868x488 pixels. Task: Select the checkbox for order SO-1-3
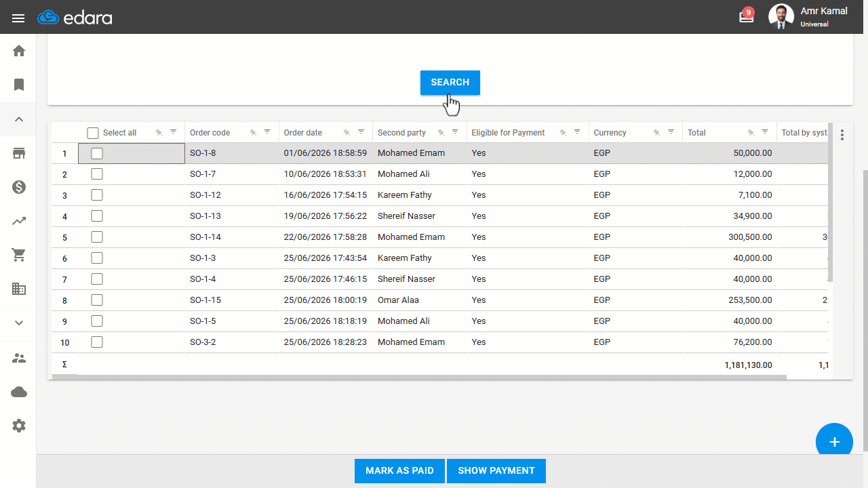click(97, 258)
